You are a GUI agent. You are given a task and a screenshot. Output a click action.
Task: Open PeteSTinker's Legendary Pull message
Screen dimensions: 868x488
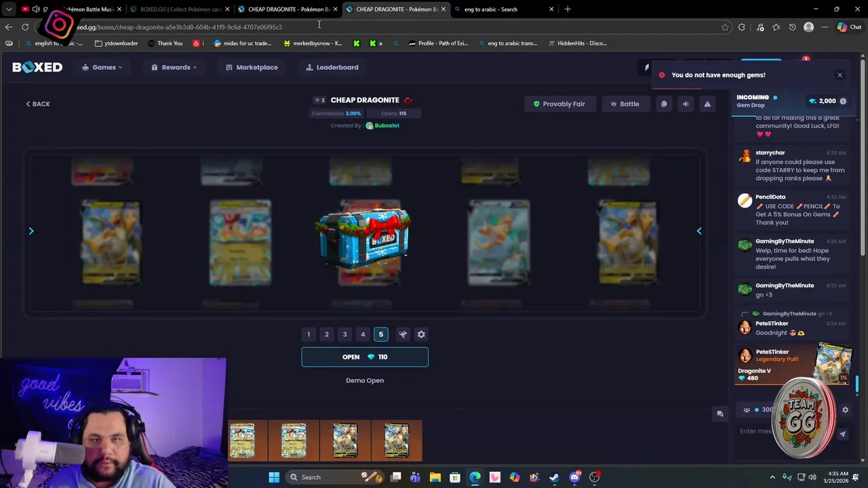(793, 365)
